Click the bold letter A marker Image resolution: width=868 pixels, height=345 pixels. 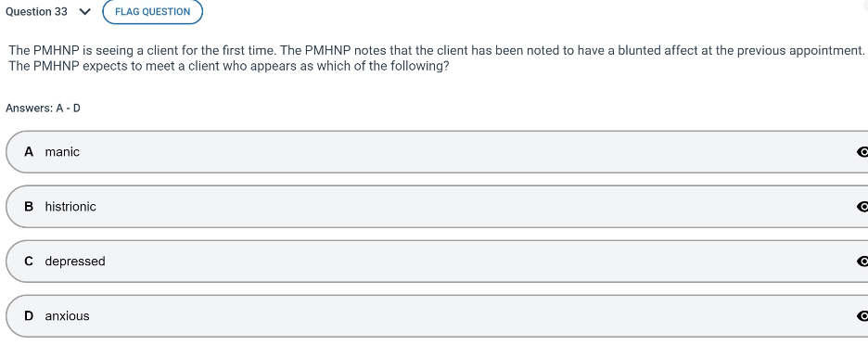pos(29,152)
